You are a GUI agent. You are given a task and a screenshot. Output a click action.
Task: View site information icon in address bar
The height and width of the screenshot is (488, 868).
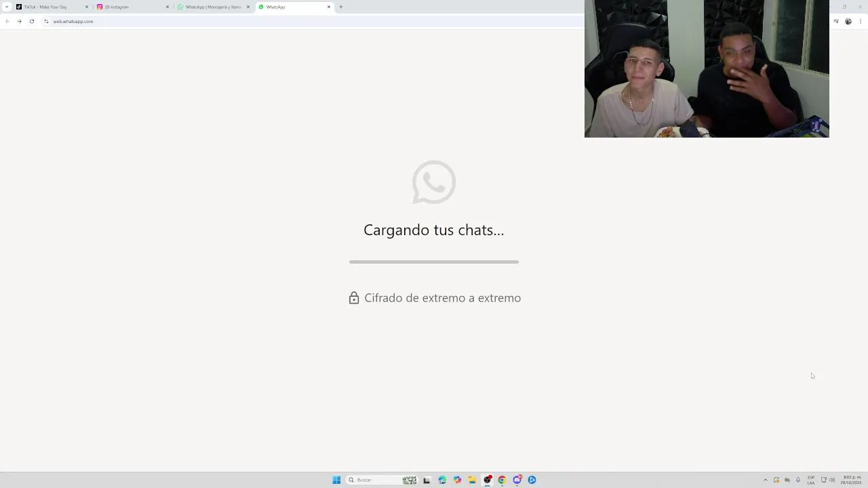(46, 21)
